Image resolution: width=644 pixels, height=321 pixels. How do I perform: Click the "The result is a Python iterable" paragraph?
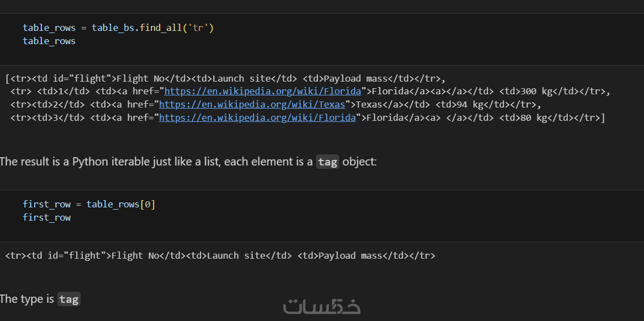(x=155, y=162)
